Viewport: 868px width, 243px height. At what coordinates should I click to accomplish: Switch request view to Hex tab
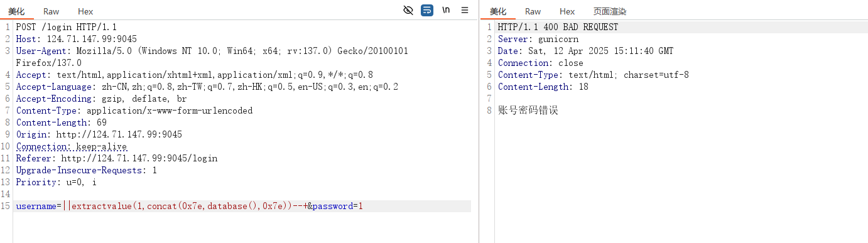85,11
